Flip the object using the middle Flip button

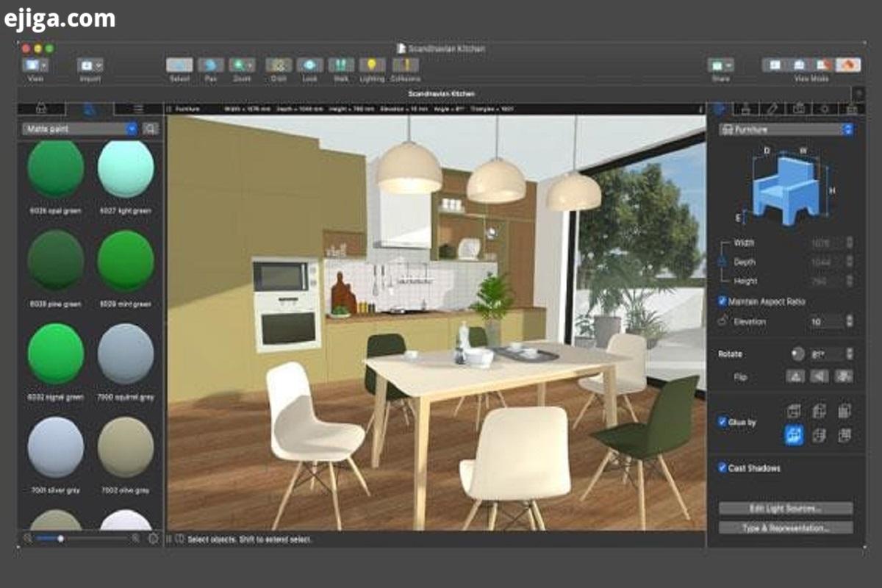pos(820,376)
